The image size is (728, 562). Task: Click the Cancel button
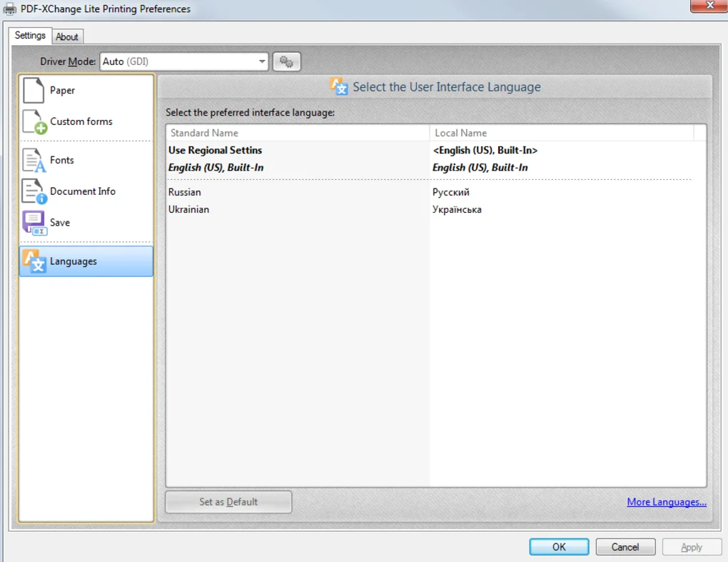coord(625,547)
